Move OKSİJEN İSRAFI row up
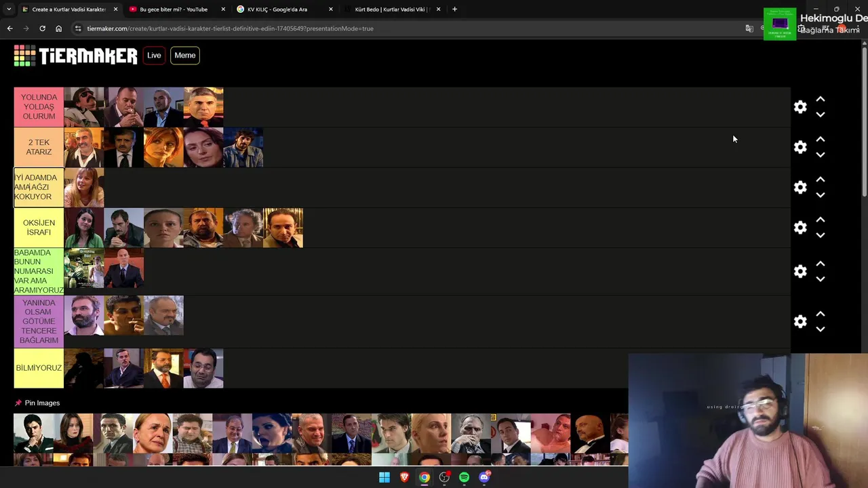 coord(821,220)
